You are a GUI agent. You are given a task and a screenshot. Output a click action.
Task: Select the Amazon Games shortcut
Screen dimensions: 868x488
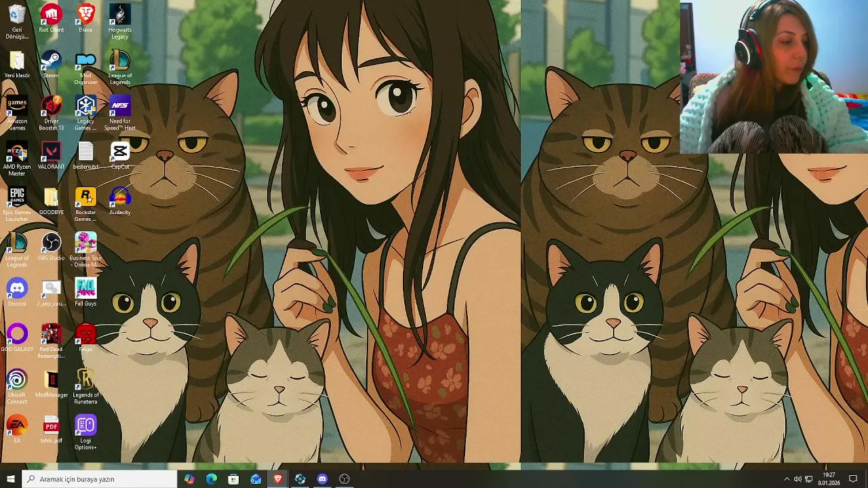click(17, 113)
